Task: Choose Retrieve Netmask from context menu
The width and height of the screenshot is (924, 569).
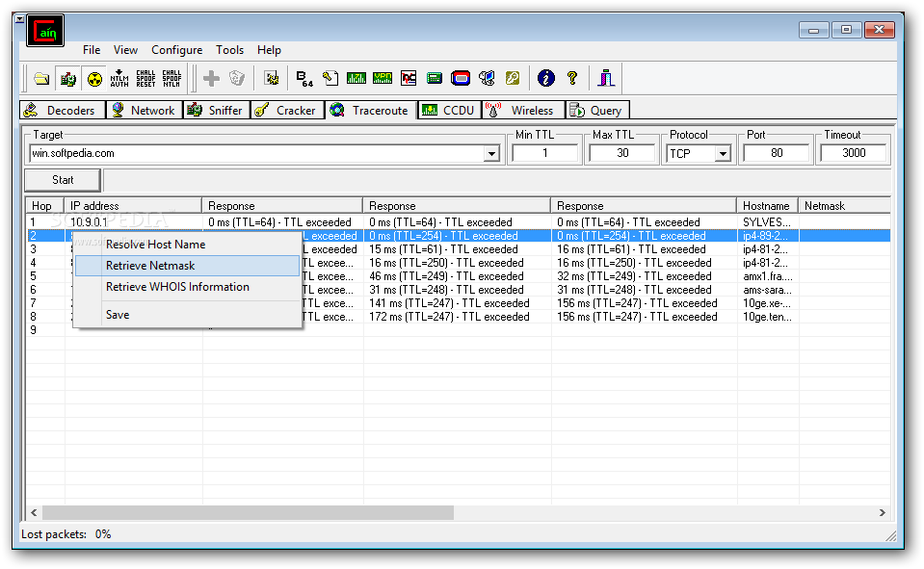Action: click(x=187, y=266)
